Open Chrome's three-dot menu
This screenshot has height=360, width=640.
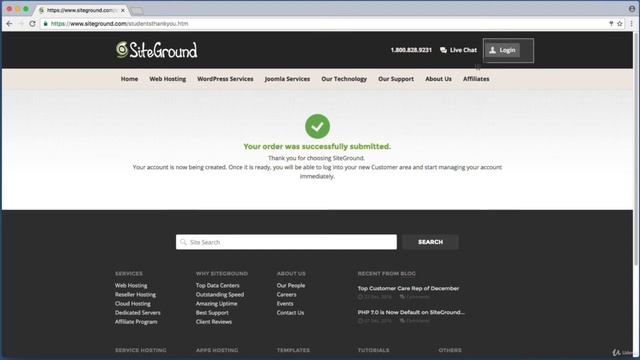click(631, 24)
